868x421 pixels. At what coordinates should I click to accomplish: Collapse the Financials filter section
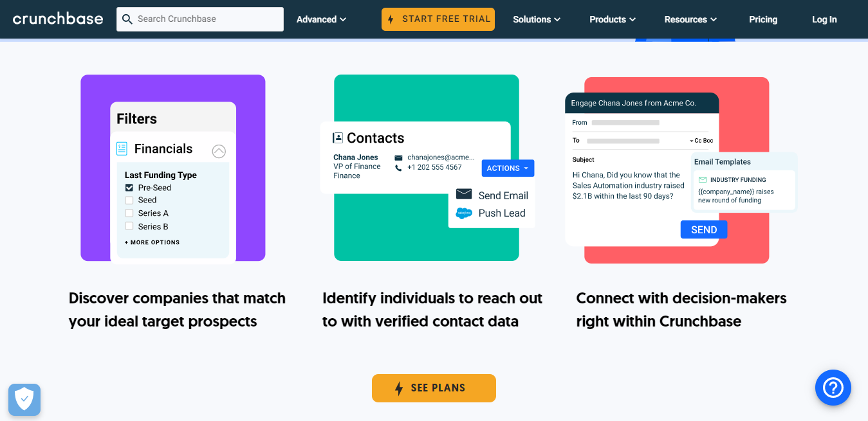click(x=219, y=150)
